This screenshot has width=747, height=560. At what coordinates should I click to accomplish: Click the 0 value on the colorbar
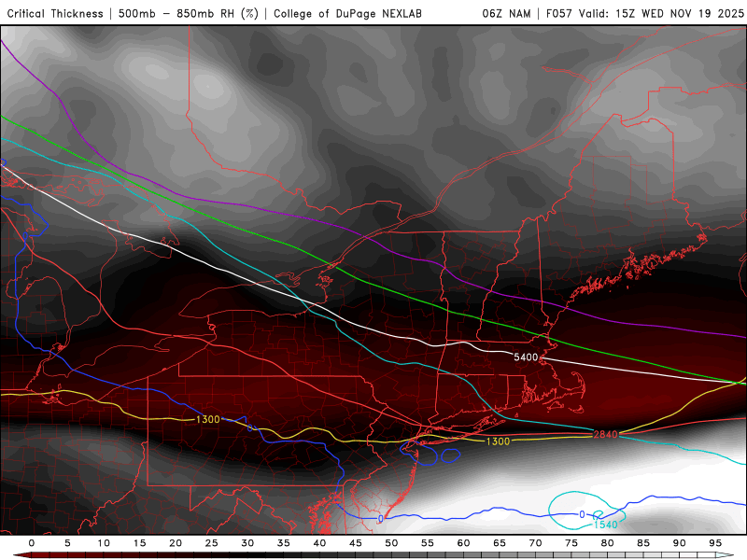(x=32, y=543)
